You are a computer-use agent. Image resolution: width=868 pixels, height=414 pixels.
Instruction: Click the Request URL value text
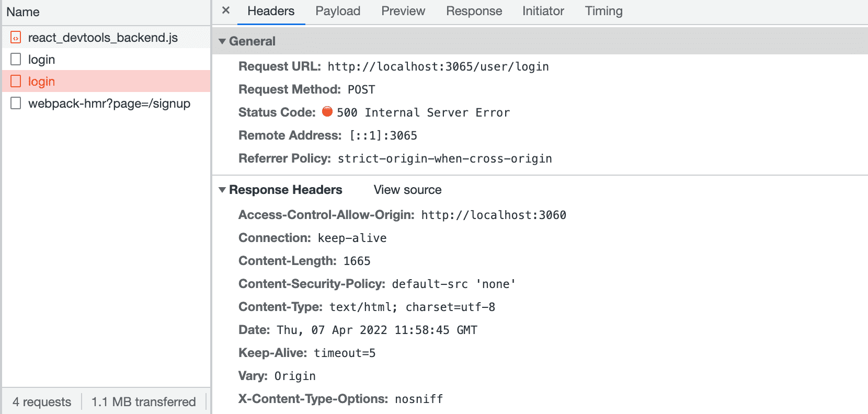click(x=438, y=67)
